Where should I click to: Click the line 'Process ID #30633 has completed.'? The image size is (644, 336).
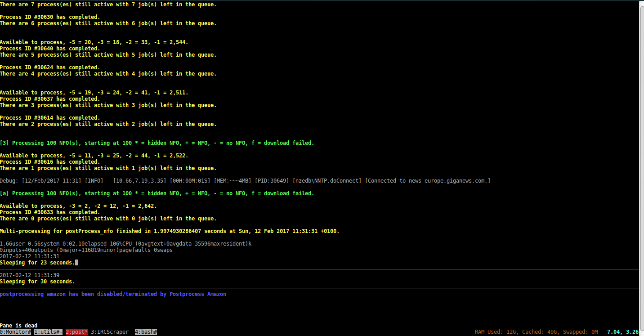tap(50, 212)
